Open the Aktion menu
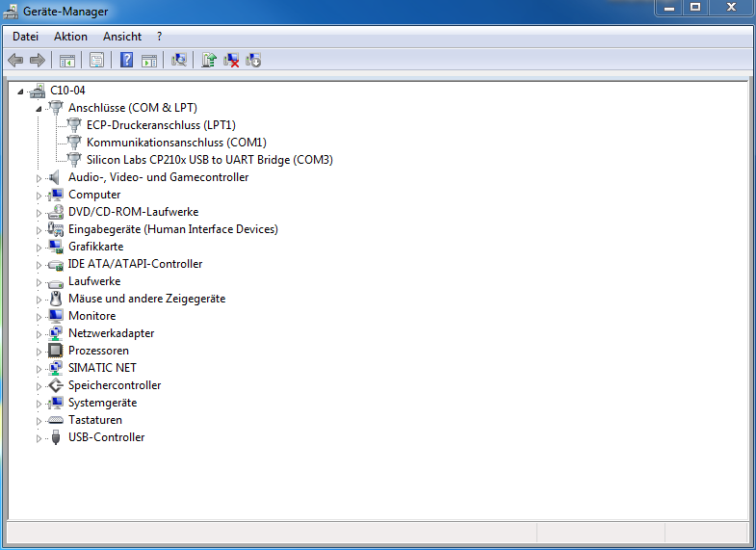 click(x=70, y=37)
